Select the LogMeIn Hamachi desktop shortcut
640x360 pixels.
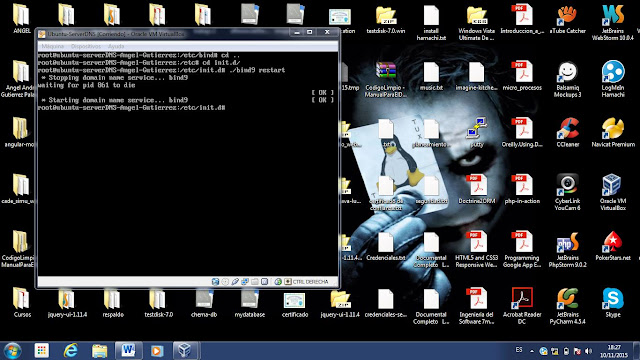613,79
